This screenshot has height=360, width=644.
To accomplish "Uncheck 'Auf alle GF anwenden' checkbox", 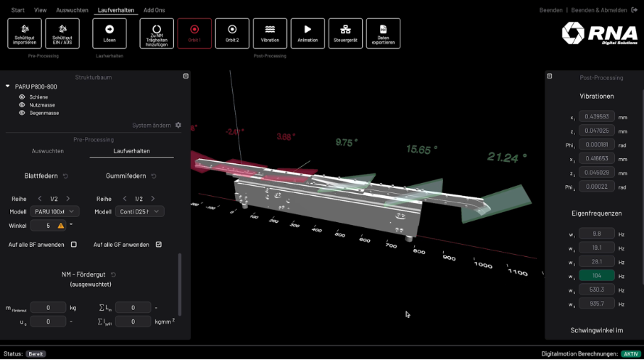I will pyautogui.click(x=159, y=245).
